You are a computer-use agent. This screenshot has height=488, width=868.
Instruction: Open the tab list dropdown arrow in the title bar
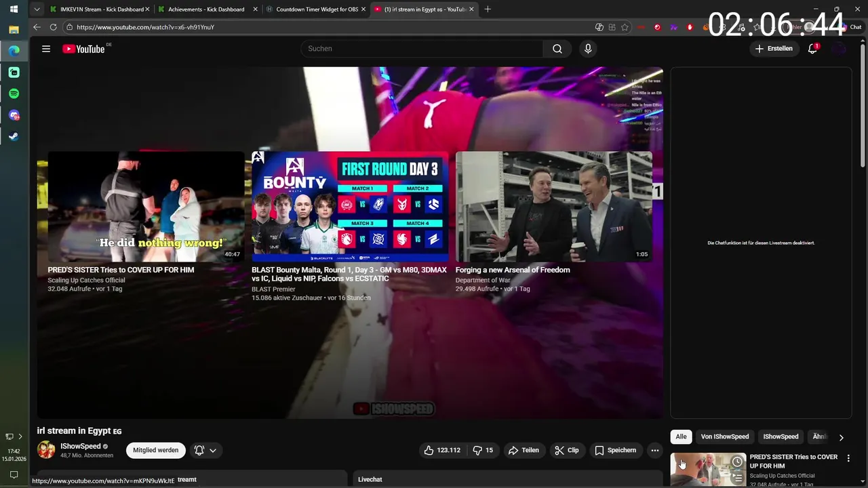point(37,9)
